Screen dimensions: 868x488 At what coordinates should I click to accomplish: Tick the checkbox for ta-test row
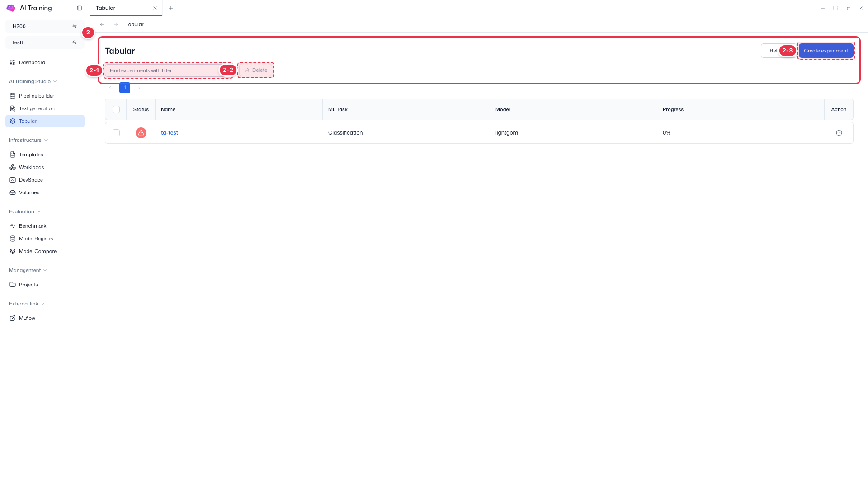[116, 133]
